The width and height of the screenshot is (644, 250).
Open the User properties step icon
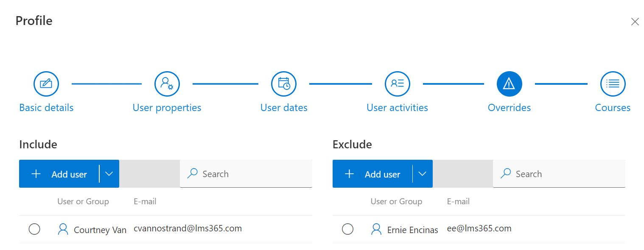(x=167, y=83)
